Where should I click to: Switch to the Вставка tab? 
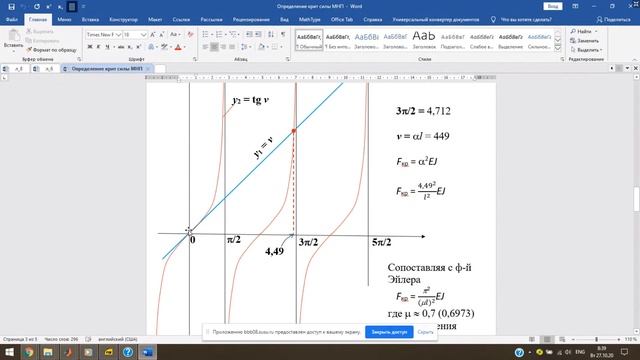coord(90,20)
